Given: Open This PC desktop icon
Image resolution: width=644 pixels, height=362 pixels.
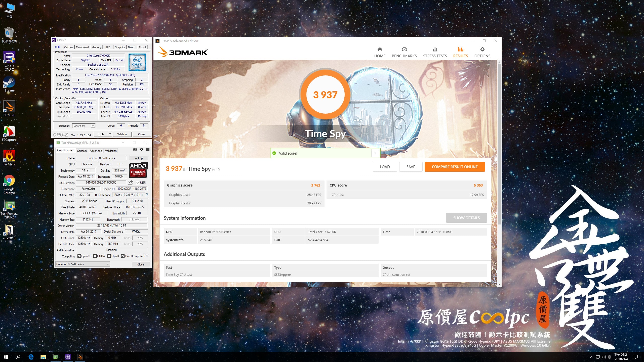Looking at the screenshot, I should tap(9, 10).
